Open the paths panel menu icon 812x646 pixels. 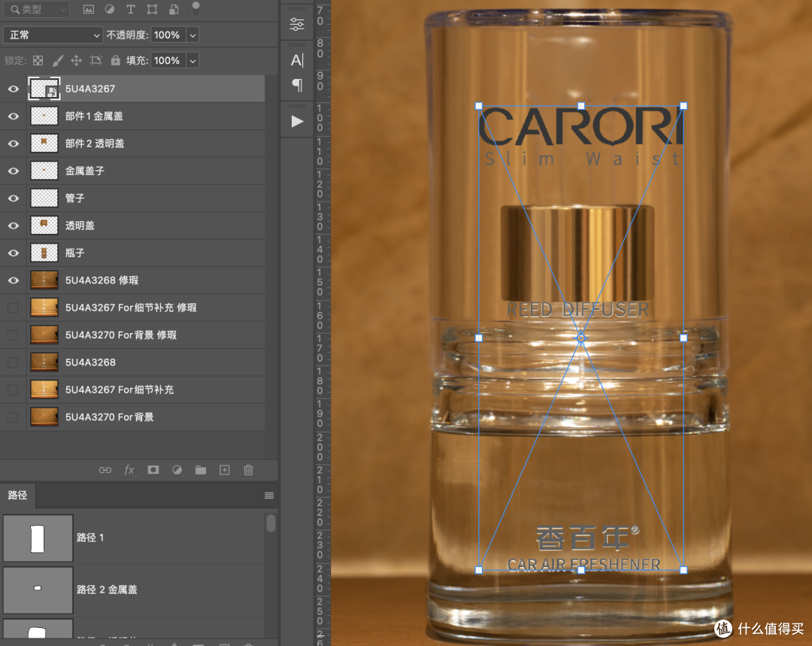coord(268,496)
